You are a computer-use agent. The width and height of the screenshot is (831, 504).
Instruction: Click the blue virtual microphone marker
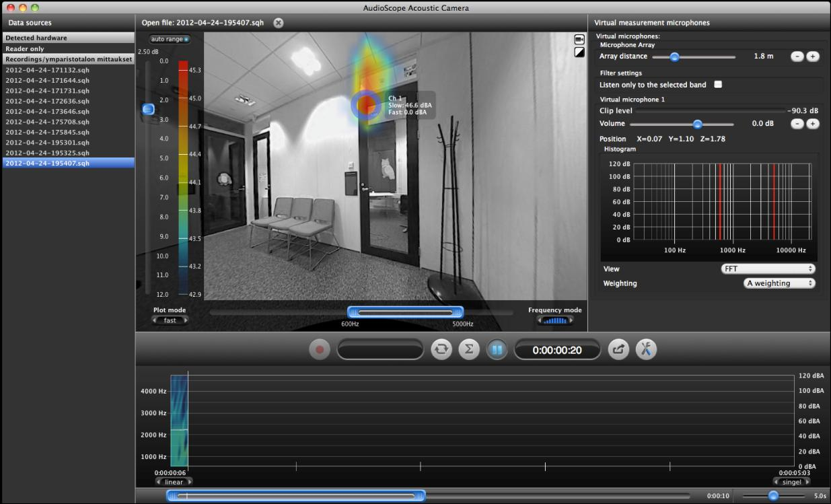coord(366,105)
